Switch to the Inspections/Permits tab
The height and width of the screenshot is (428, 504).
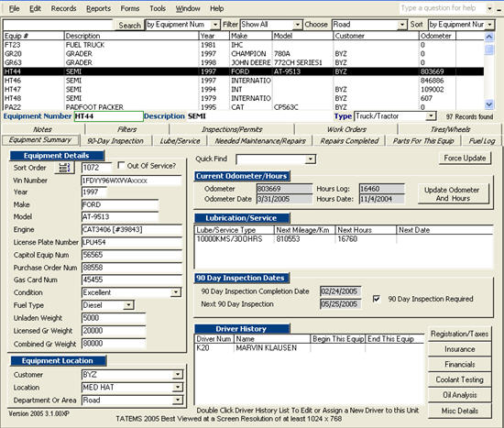tap(232, 129)
